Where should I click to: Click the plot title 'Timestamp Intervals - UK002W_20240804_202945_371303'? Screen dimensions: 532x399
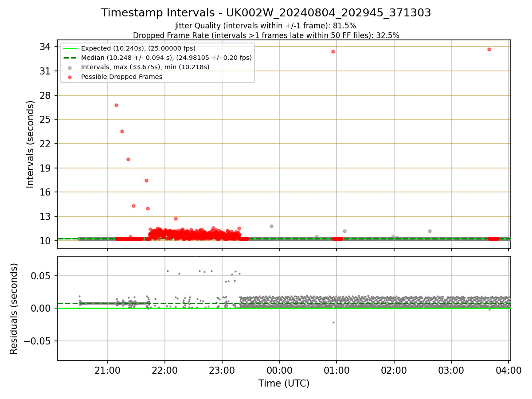[266, 13]
